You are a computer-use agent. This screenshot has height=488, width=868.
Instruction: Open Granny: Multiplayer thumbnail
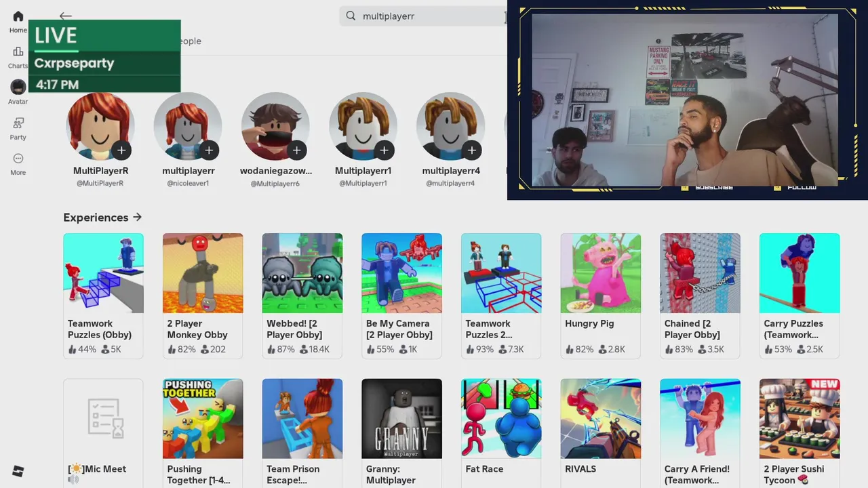tap(401, 418)
